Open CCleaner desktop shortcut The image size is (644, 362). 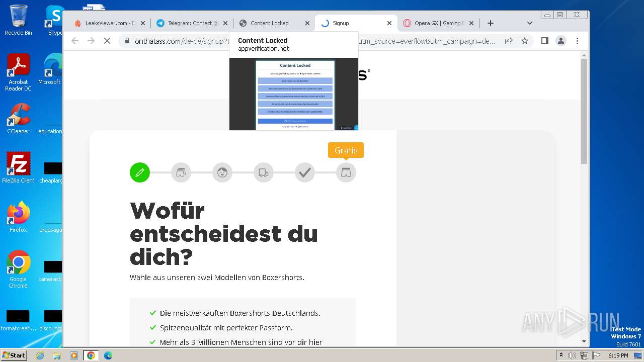(x=18, y=119)
